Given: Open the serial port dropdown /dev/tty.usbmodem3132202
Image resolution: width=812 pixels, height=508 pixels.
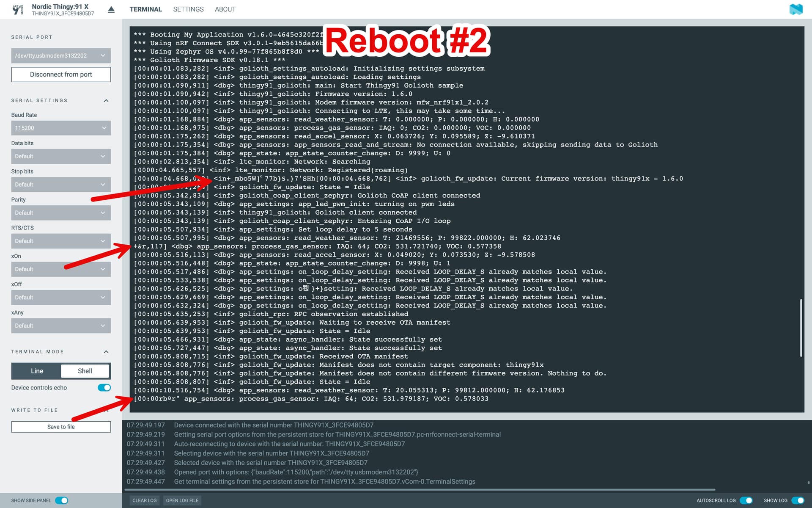Looking at the screenshot, I should point(61,55).
